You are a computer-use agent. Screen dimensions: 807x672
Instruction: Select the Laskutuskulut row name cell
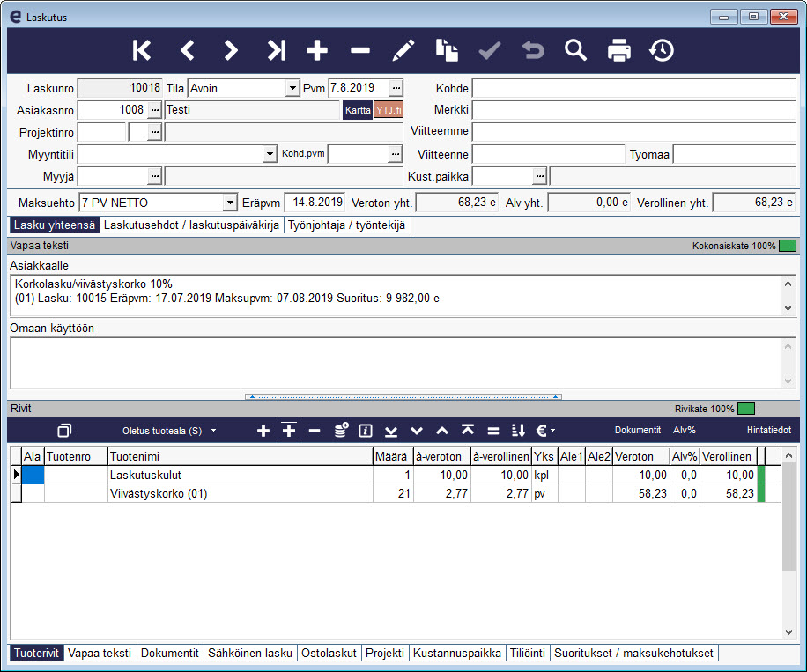241,475
